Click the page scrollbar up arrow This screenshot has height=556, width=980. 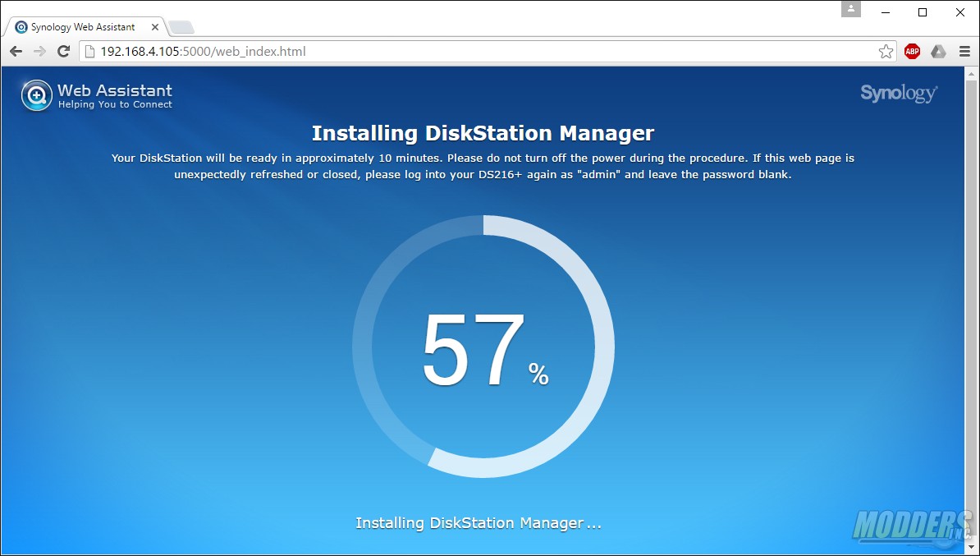click(971, 74)
